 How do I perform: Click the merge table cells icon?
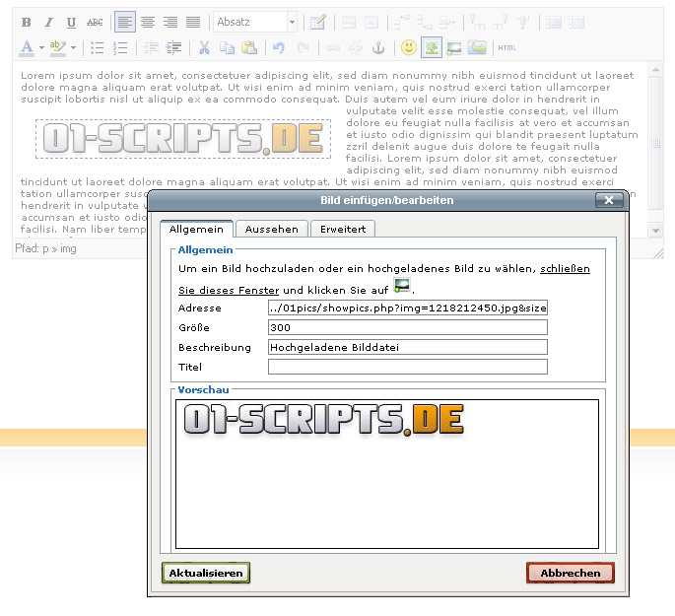pyautogui.click(x=576, y=23)
